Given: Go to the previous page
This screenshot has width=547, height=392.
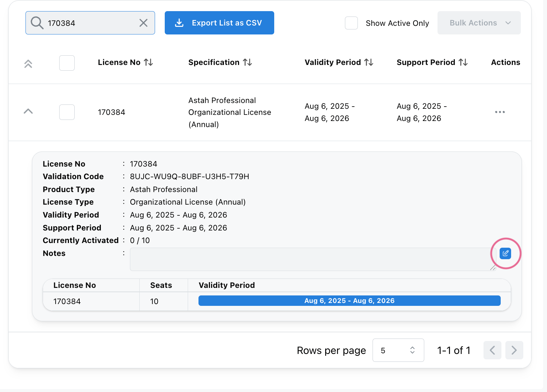Looking at the screenshot, I should (492, 350).
